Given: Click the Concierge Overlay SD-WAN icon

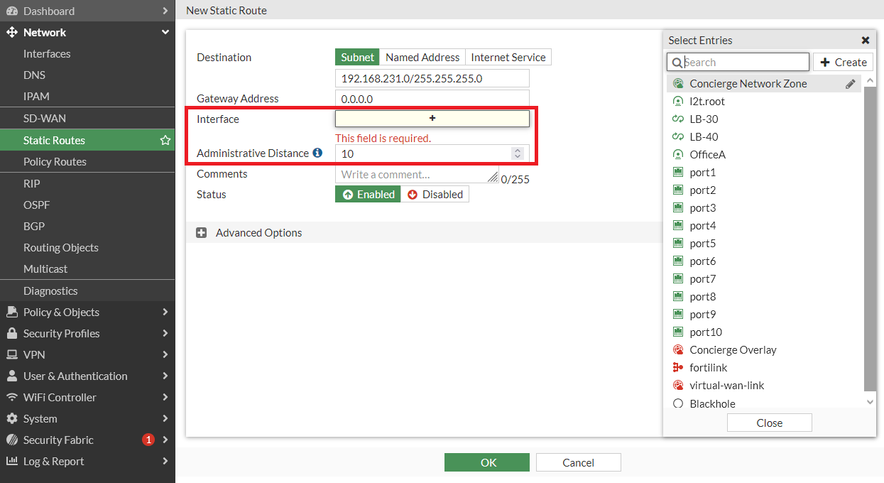Looking at the screenshot, I should tap(678, 349).
